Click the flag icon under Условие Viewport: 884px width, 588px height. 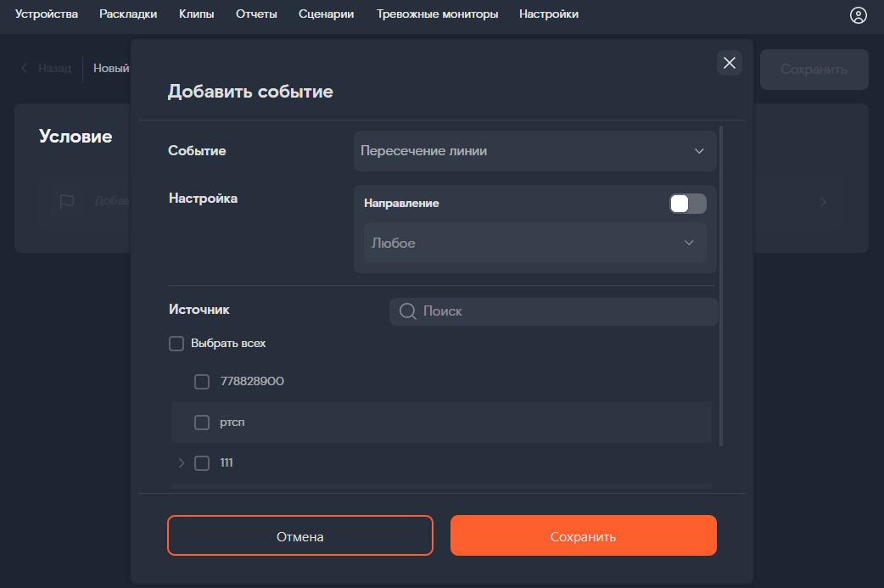pyautogui.click(x=67, y=201)
